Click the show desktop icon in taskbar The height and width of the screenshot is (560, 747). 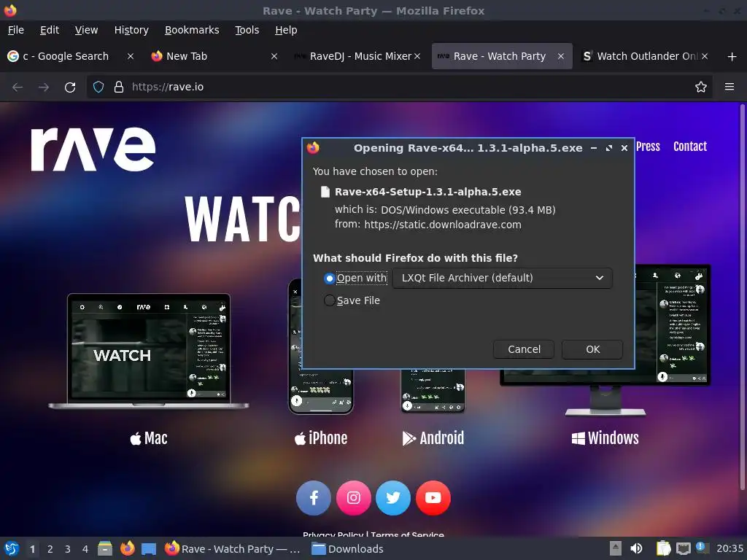149,549
